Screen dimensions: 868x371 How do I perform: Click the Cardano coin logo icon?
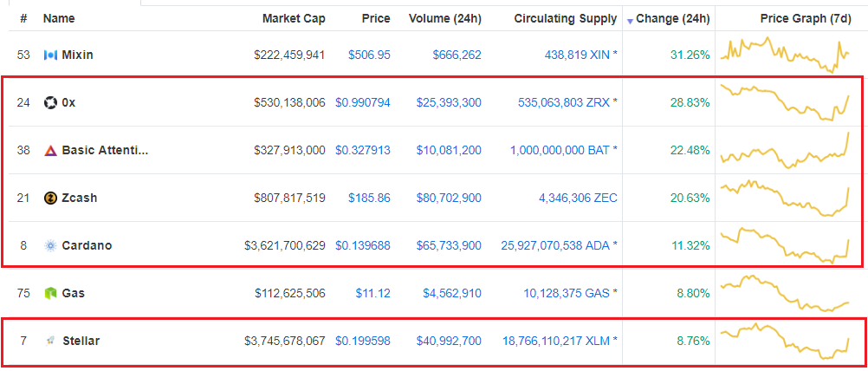tap(50, 246)
